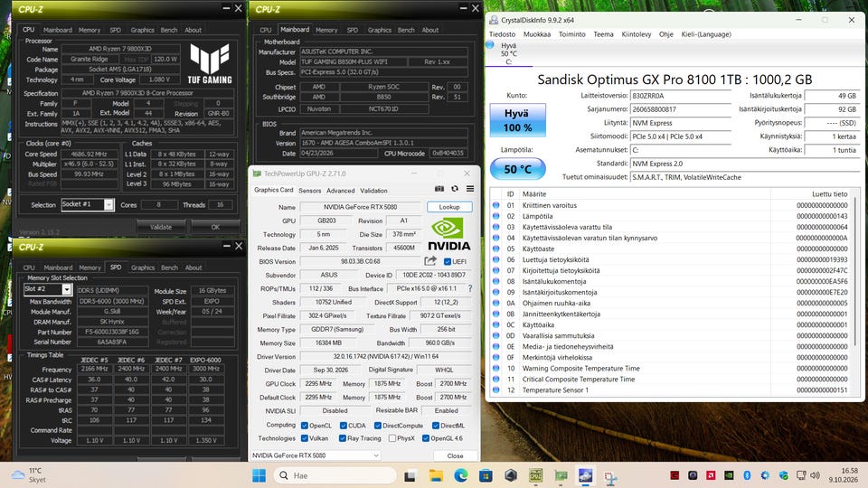Click BIOS export share icon in GPU-Z

[x=430, y=260]
